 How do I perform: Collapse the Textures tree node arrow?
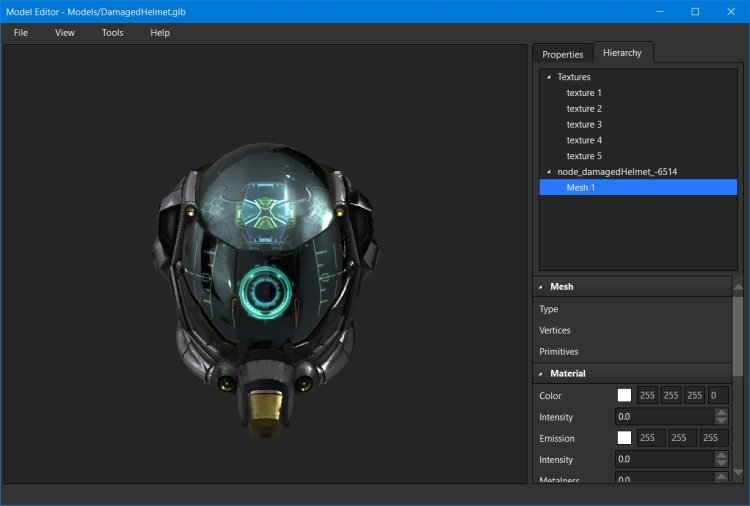click(x=547, y=77)
